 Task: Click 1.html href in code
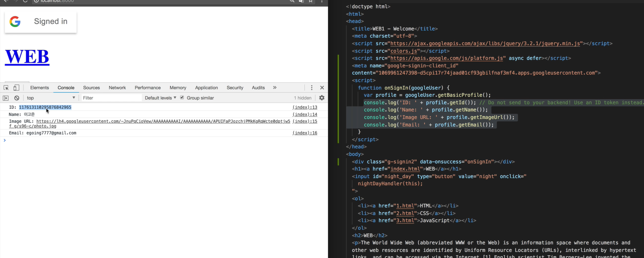(x=405, y=206)
